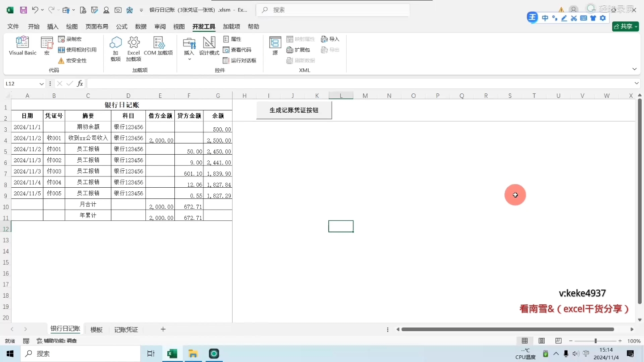
Task: Open the 加载项 add-ins hexagon icon
Action: [116, 49]
